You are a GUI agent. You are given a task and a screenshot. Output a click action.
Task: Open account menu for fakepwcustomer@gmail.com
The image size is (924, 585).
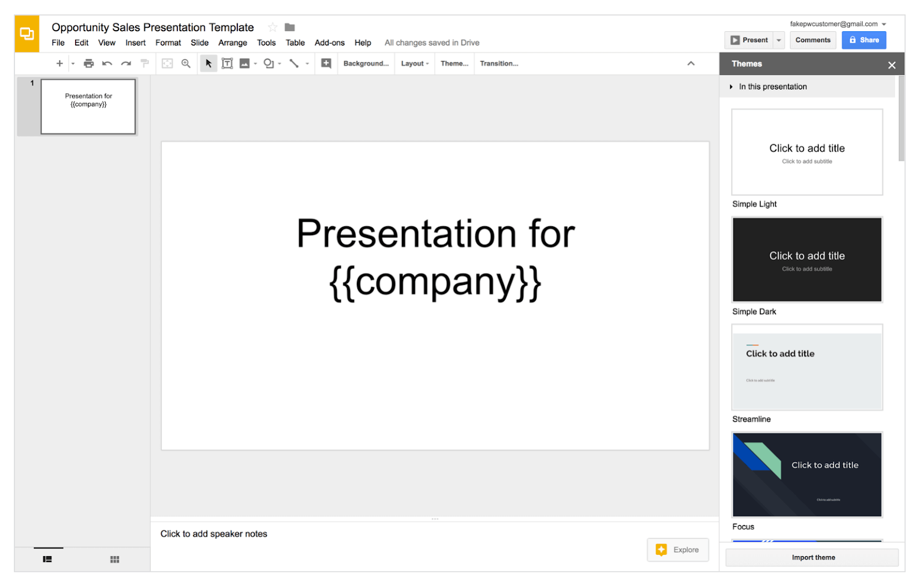pos(838,24)
